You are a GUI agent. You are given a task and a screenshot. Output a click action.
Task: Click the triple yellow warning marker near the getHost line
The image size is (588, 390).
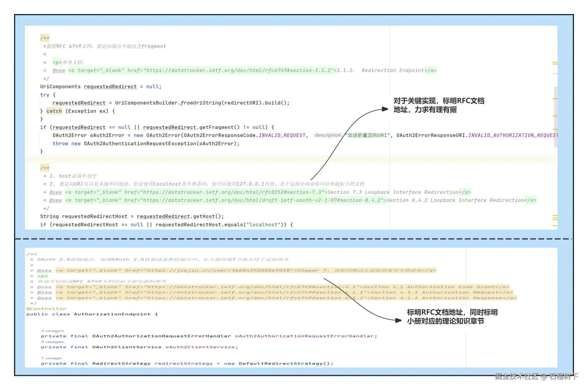pyautogui.click(x=555, y=218)
